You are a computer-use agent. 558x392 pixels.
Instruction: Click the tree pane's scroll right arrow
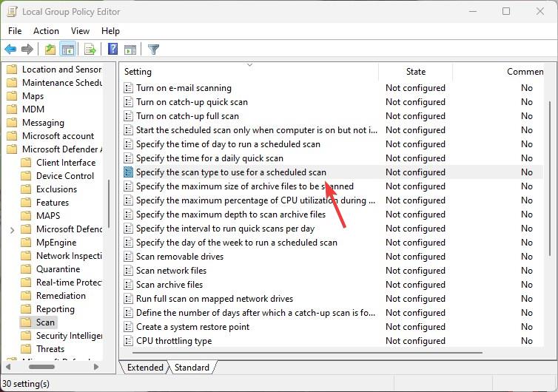(x=95, y=366)
